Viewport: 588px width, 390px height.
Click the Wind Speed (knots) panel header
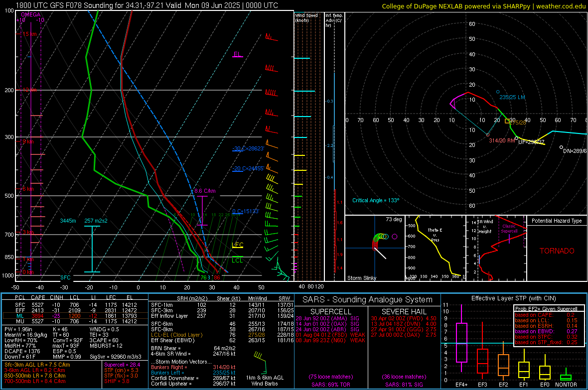coord(306,17)
